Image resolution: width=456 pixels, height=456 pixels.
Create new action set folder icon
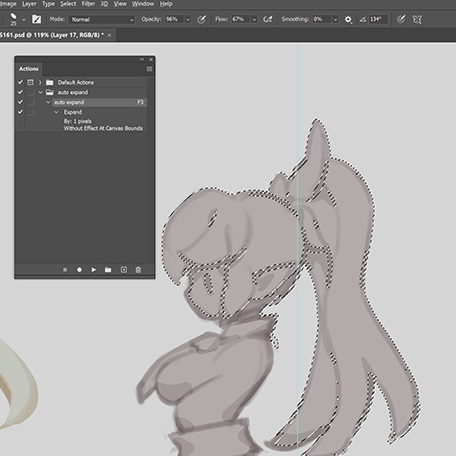tap(108, 270)
